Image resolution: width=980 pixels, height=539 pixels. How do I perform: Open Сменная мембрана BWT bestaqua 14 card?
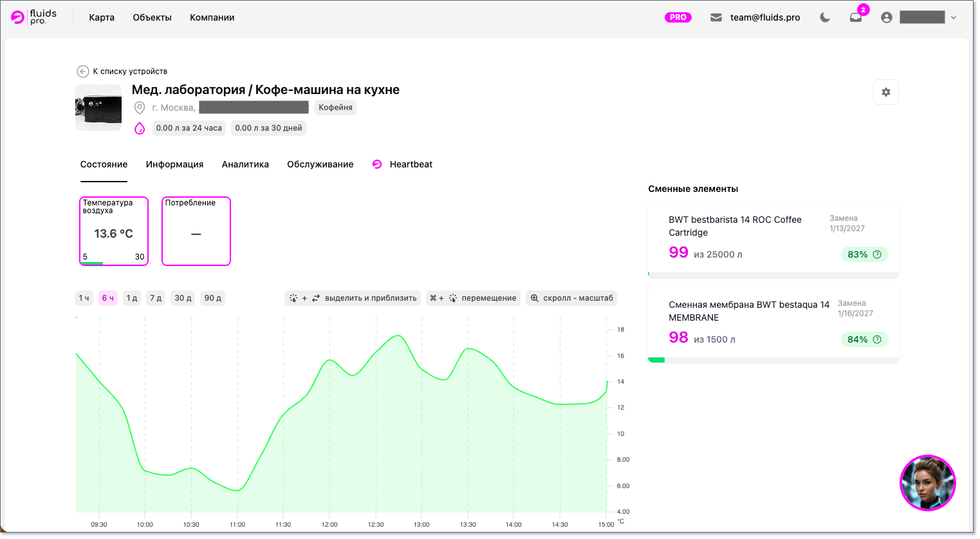(773, 325)
